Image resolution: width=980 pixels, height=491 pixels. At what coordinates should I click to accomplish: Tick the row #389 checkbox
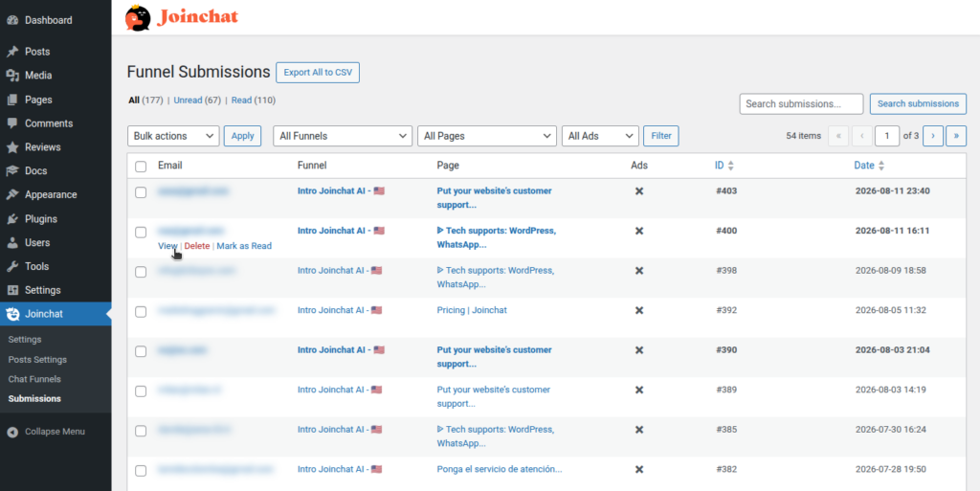[141, 391]
